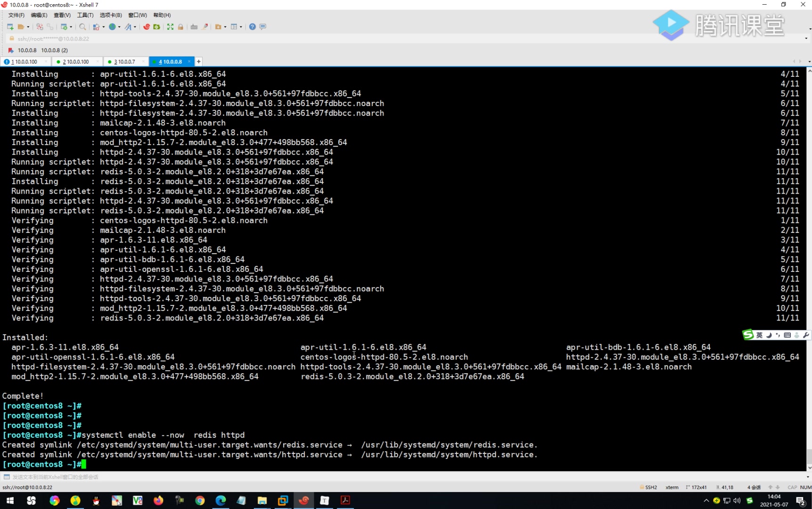The image size is (812, 509).
Task: Click the plus to open a new tab
Action: pos(198,61)
